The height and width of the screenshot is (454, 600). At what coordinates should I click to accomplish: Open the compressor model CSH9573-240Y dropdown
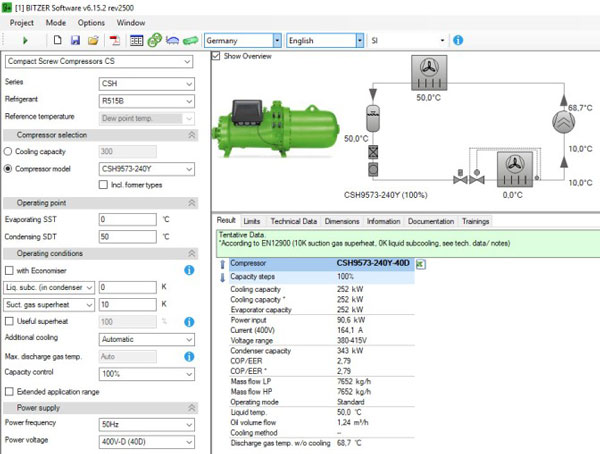tap(147, 169)
